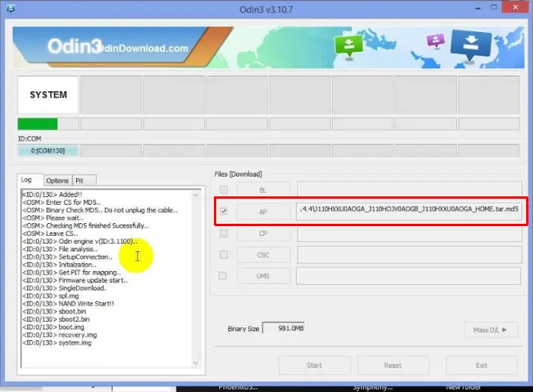Uncheck the AP file checkbox
The width and height of the screenshot is (533, 392).
point(224,212)
